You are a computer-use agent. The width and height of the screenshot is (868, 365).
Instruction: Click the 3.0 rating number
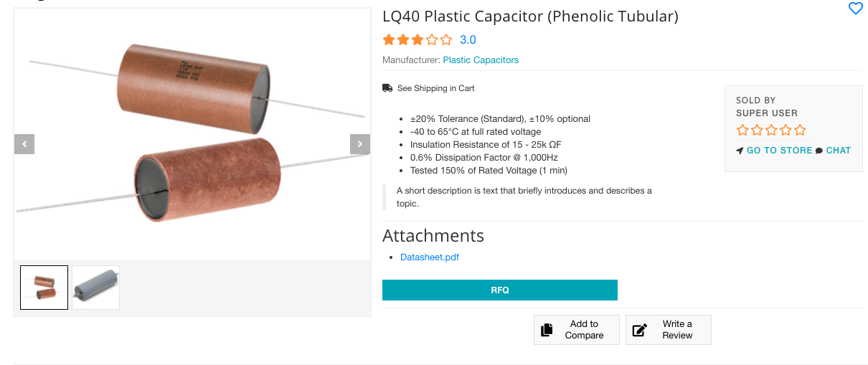(x=468, y=40)
